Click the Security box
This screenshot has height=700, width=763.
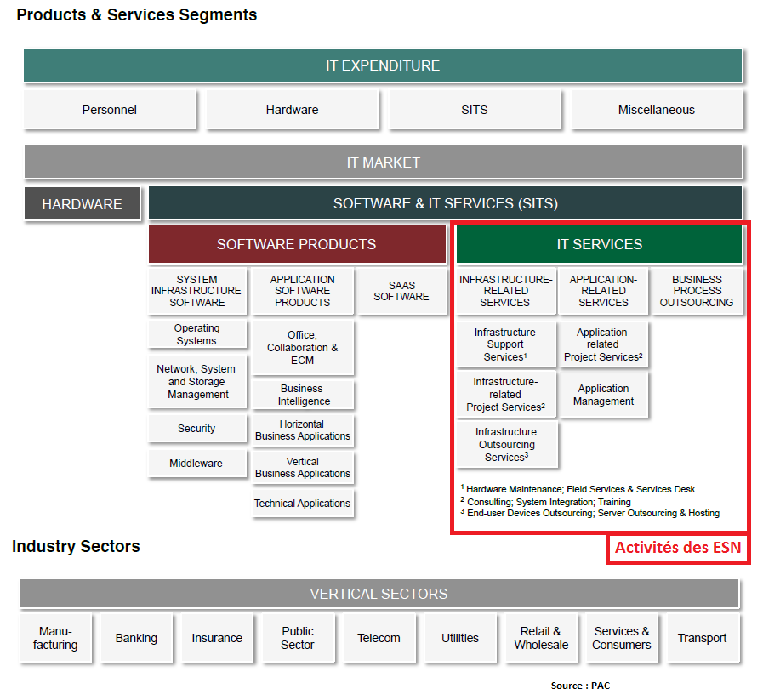[x=197, y=428]
